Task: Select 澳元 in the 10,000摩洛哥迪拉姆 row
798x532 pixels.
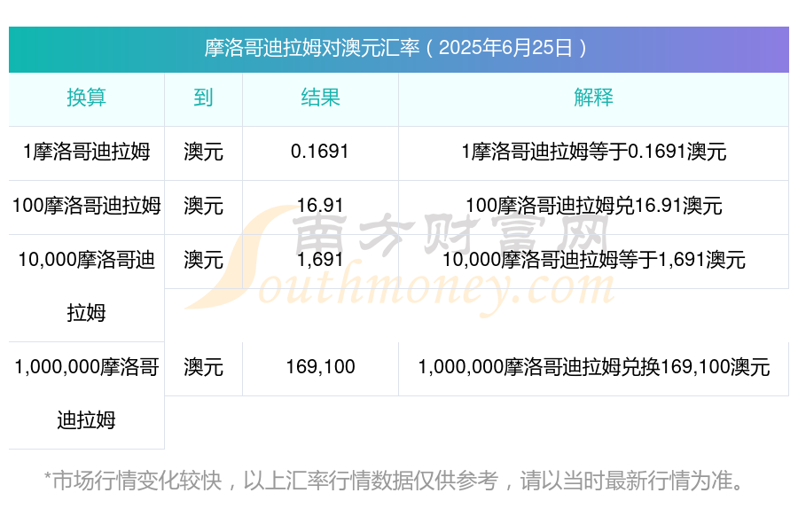Action: pyautogui.click(x=203, y=260)
